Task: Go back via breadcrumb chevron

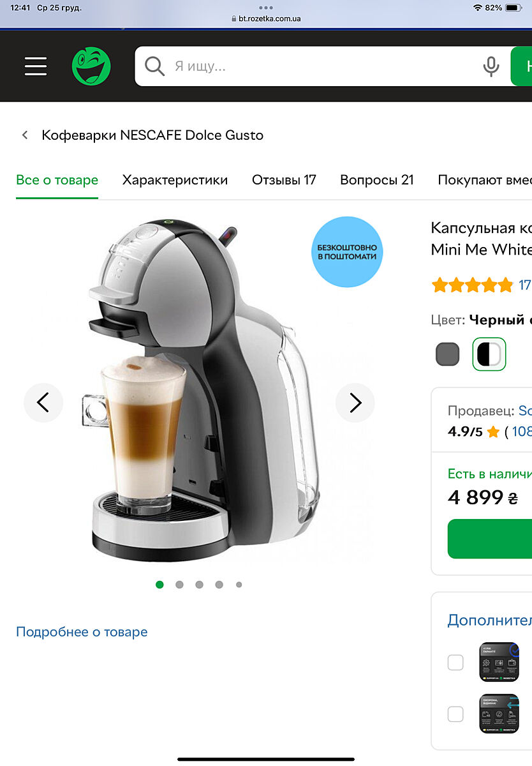Action: 25,135
